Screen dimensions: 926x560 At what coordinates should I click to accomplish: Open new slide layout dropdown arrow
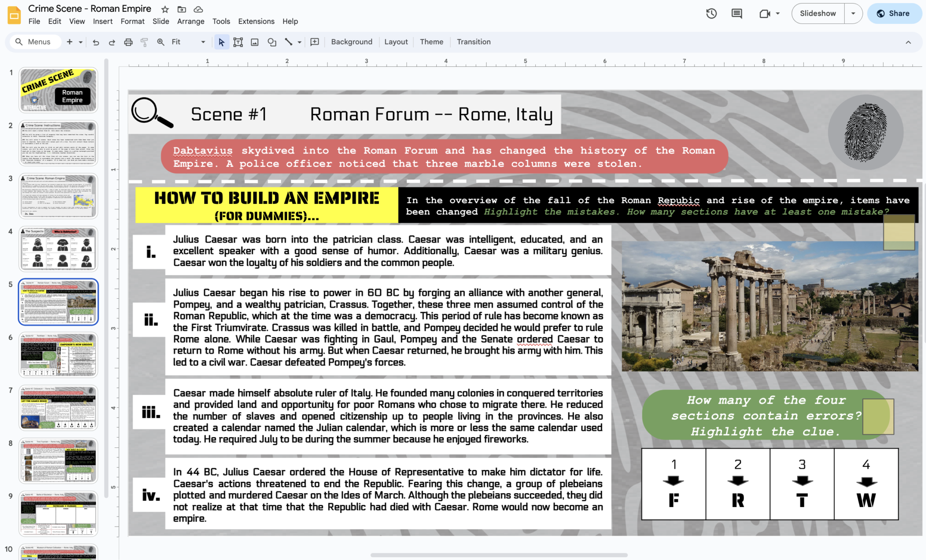point(80,42)
